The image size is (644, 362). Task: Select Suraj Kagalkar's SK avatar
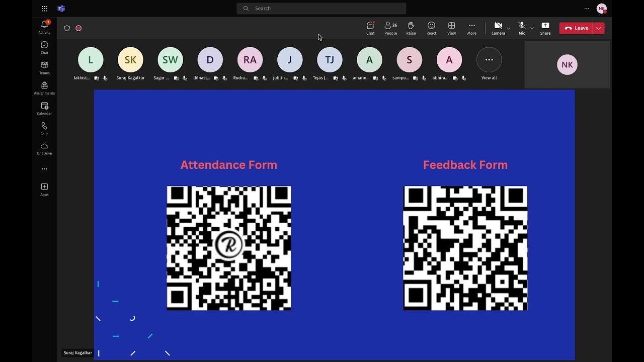[130, 60]
